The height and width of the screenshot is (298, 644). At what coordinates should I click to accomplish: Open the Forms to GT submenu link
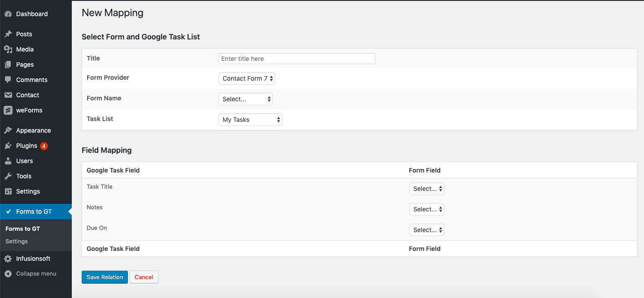tap(23, 229)
